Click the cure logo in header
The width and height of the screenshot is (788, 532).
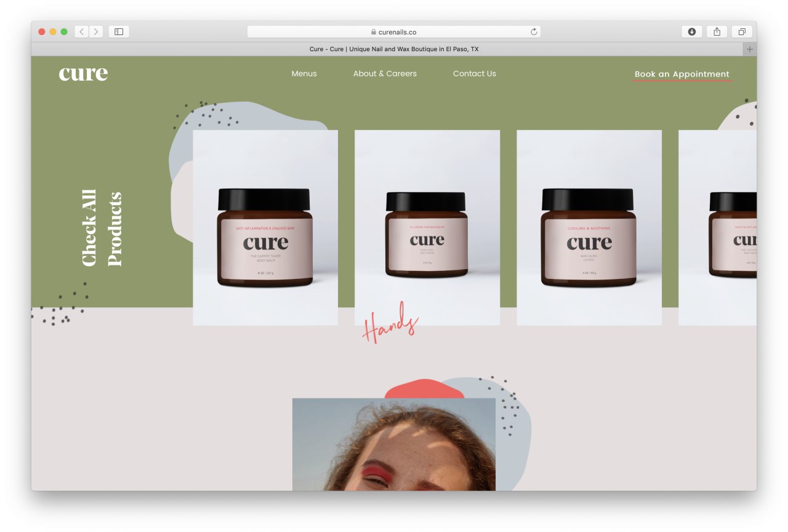83,74
